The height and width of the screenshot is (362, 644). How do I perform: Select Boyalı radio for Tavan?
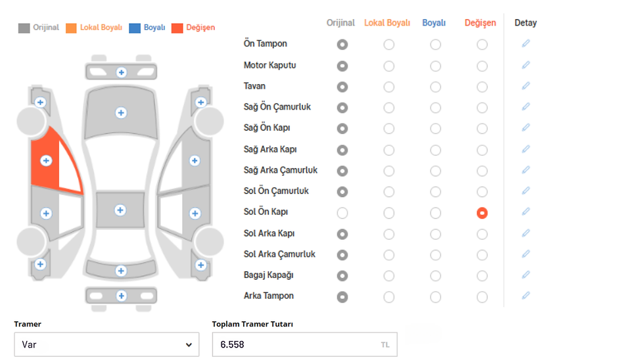tap(436, 87)
